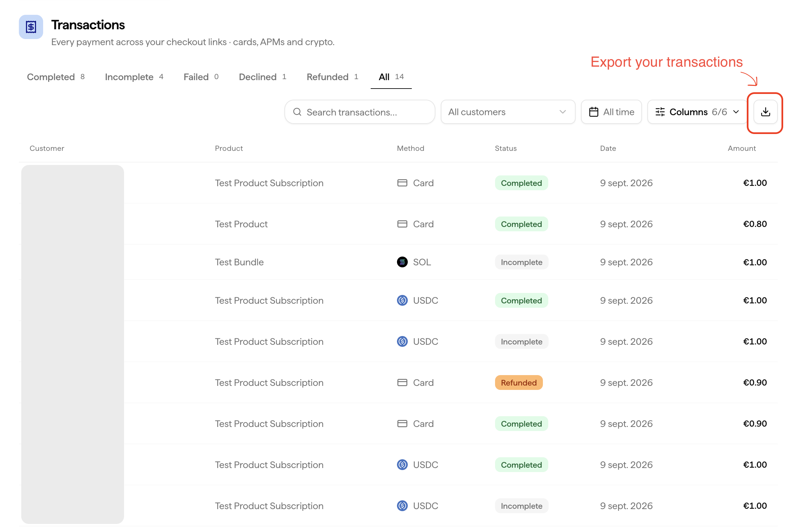Click the Columns sliders icon

point(660,112)
